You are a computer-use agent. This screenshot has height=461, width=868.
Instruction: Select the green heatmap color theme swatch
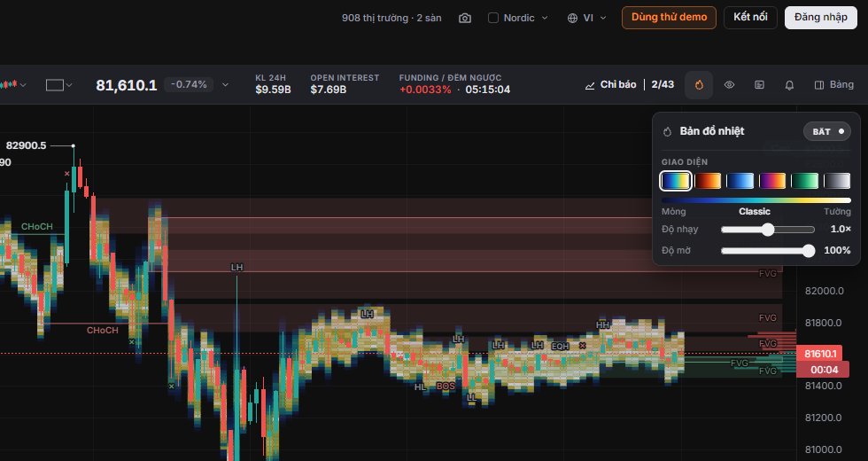(804, 181)
